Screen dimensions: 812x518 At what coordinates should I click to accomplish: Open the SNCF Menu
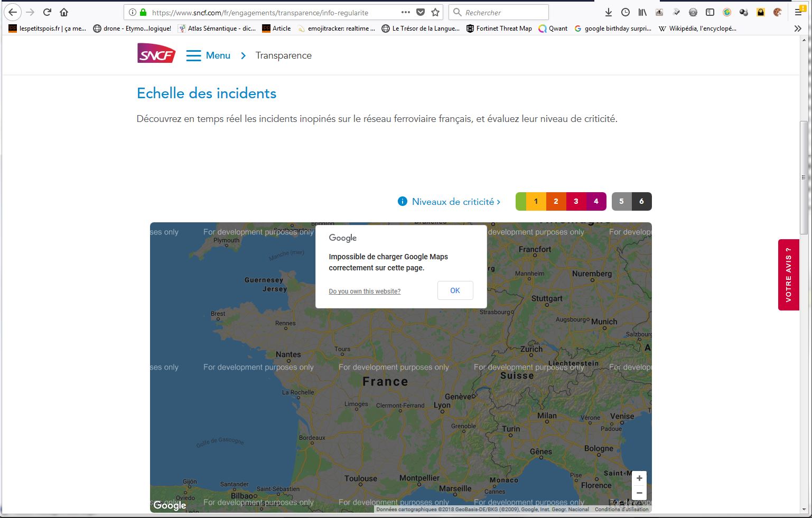208,55
